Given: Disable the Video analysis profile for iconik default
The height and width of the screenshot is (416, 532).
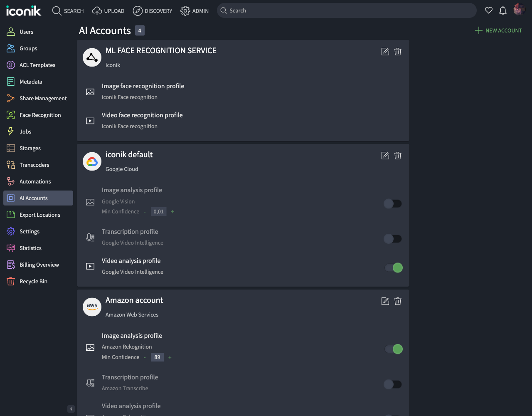Looking at the screenshot, I should [392, 267].
